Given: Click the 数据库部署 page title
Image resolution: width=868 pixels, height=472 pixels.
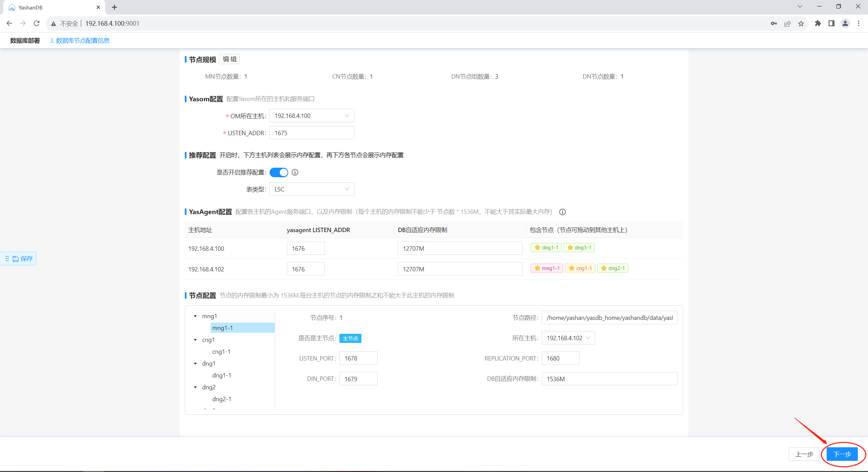Looking at the screenshot, I should 25,41.
